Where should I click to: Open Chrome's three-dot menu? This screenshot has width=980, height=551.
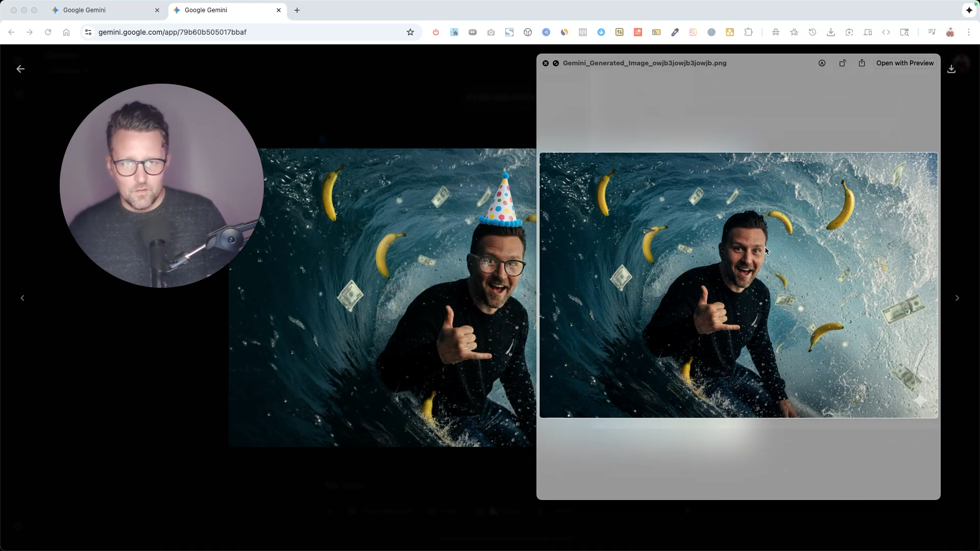pyautogui.click(x=968, y=32)
